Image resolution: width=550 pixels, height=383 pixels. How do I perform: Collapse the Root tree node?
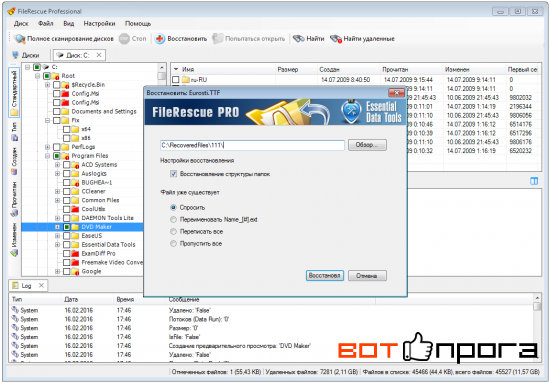(x=38, y=76)
